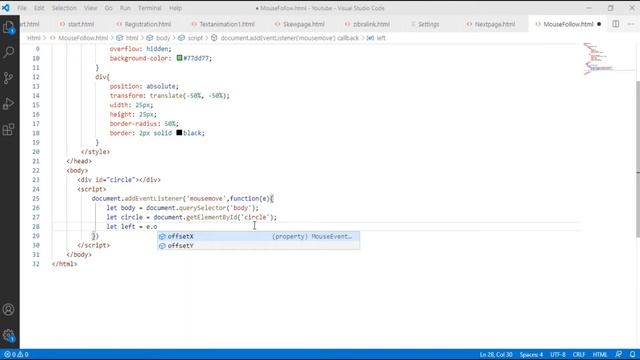The width and height of the screenshot is (640, 360).
Task: Switch to the Settings tab
Action: 425,24
